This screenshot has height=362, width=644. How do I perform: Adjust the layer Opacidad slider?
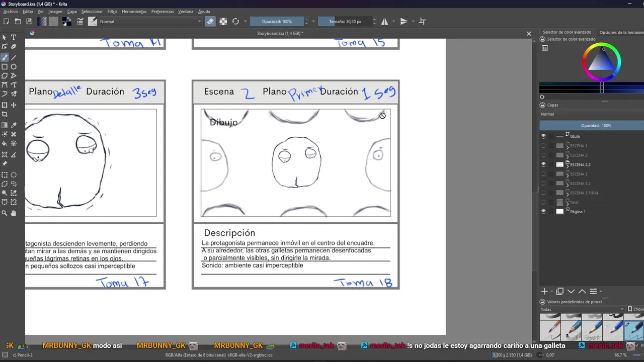tap(592, 125)
